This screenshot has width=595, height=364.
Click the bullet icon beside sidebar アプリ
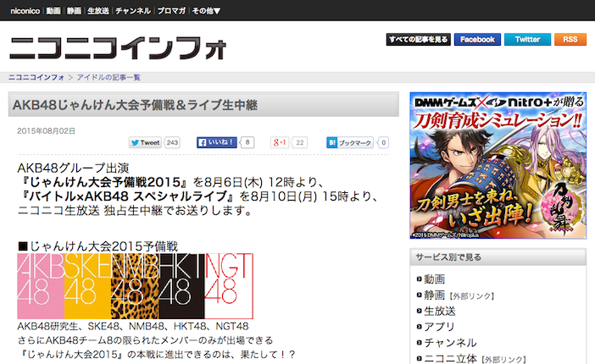419,327
